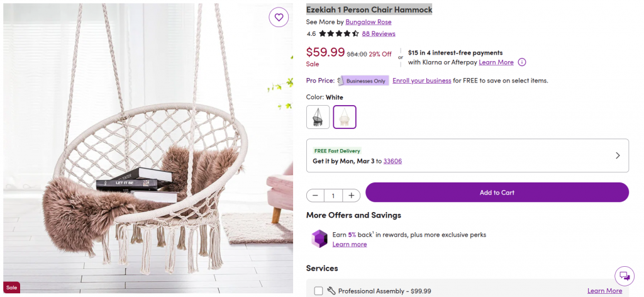Select the white hammock color swatch
644x297 pixels.
pyautogui.click(x=345, y=117)
